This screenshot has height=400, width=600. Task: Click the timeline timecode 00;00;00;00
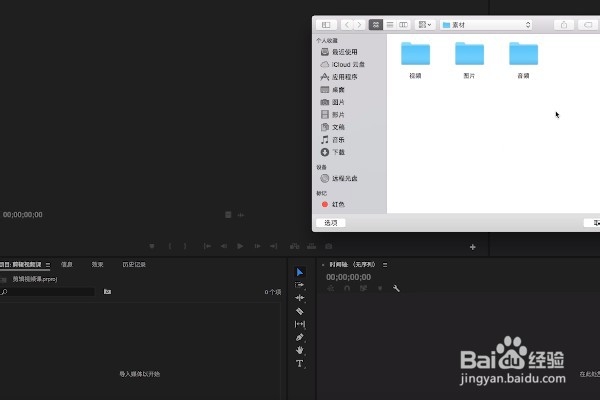[348, 277]
